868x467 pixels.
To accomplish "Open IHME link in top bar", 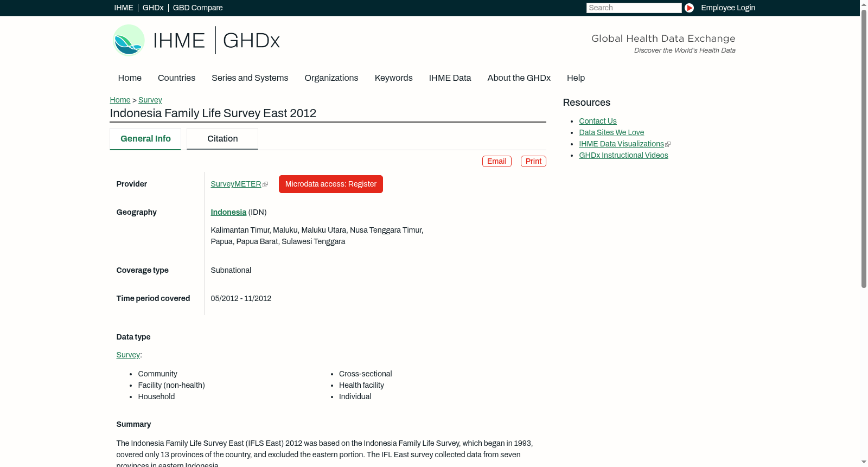I will tap(124, 8).
